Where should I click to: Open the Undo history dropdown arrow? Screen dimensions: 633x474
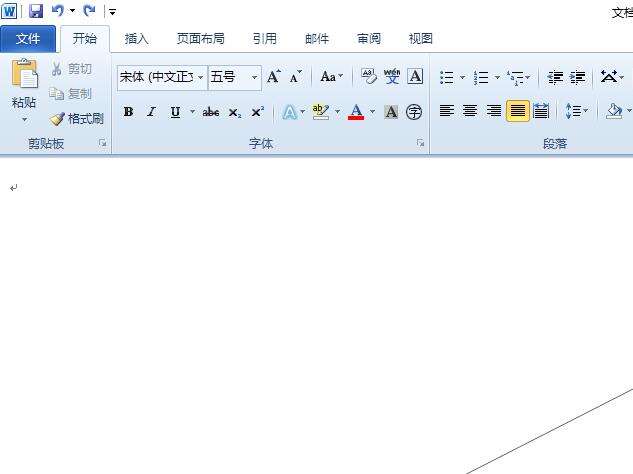click(72, 10)
